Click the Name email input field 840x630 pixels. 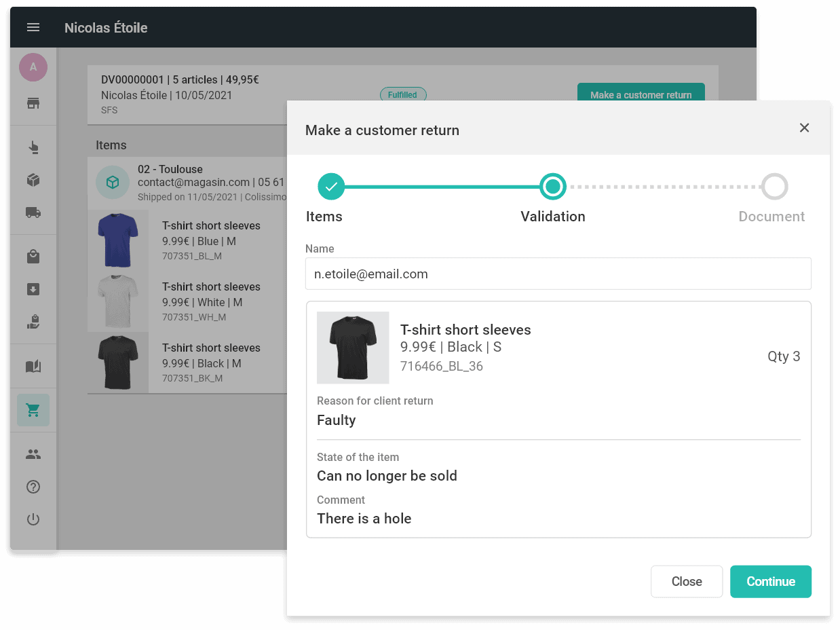pos(558,274)
